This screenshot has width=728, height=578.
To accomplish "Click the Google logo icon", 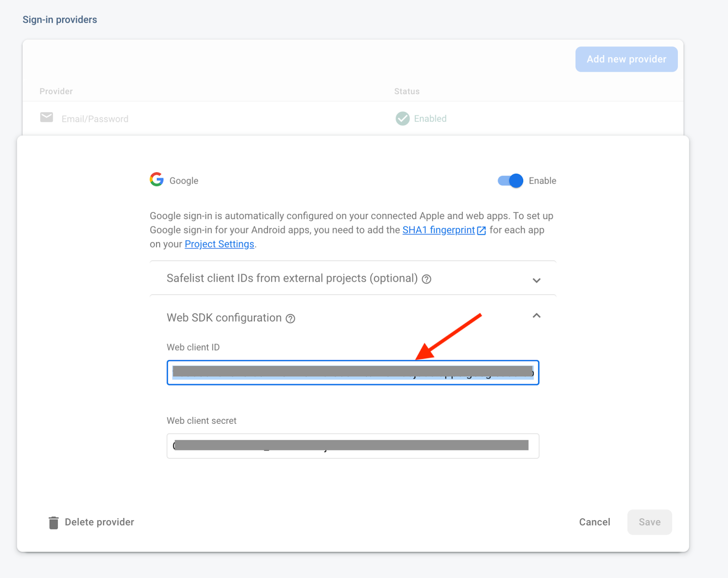I will (x=157, y=180).
